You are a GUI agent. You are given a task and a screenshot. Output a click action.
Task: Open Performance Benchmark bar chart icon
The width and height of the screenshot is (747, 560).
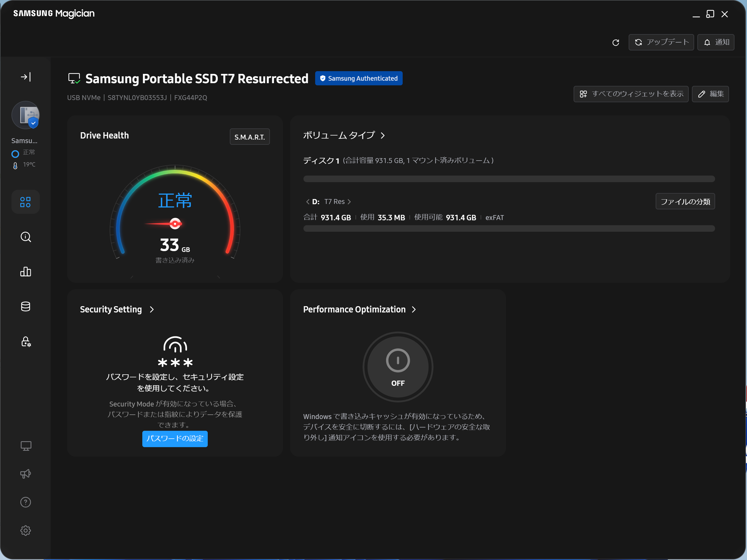pyautogui.click(x=26, y=272)
